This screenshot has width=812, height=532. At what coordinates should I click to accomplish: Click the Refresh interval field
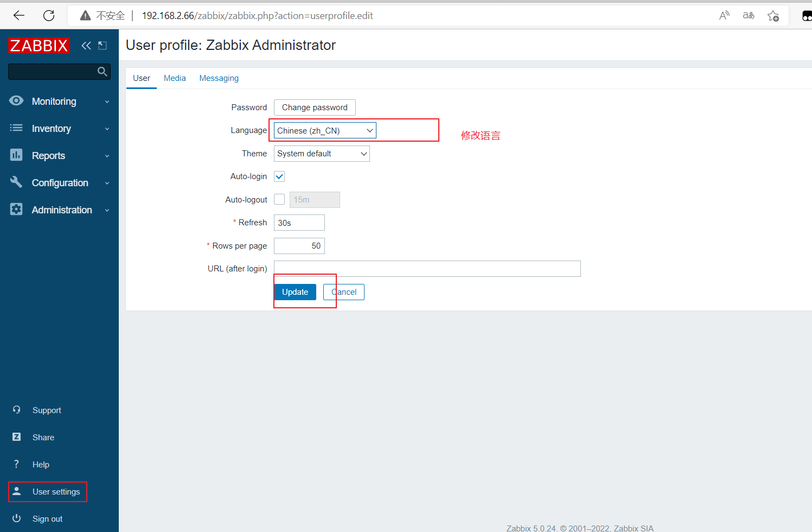pyautogui.click(x=299, y=223)
